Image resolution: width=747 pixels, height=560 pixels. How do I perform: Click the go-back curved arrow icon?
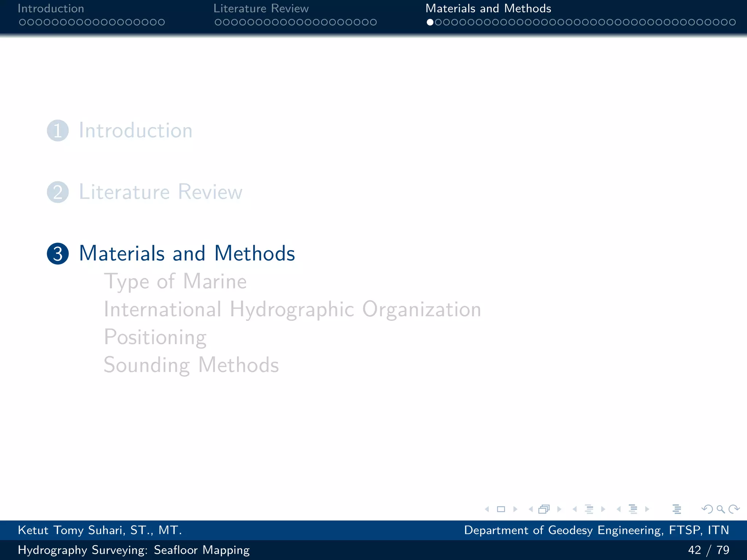coord(707,509)
